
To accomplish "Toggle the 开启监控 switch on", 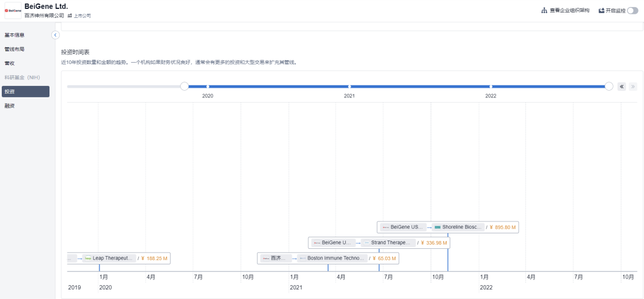I will 632,11.
